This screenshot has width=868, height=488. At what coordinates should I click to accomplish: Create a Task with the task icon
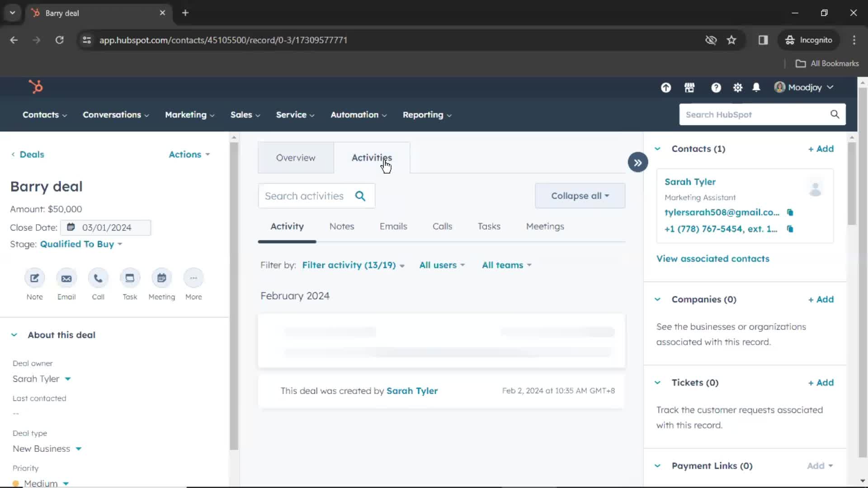pos(130,278)
